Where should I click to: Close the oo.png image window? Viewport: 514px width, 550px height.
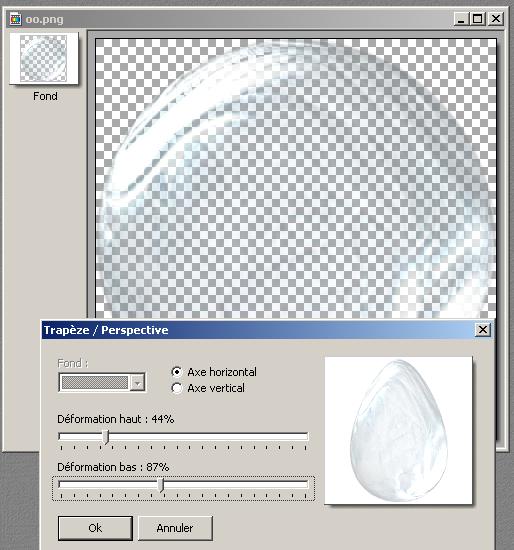point(495,19)
